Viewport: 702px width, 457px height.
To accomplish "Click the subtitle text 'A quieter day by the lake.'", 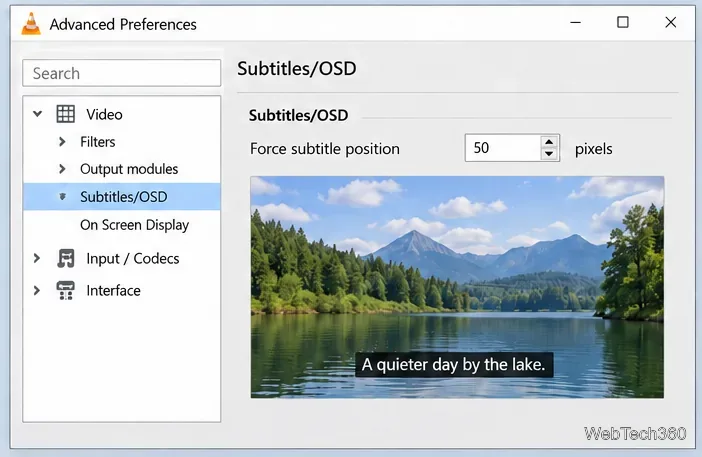I will click(454, 364).
